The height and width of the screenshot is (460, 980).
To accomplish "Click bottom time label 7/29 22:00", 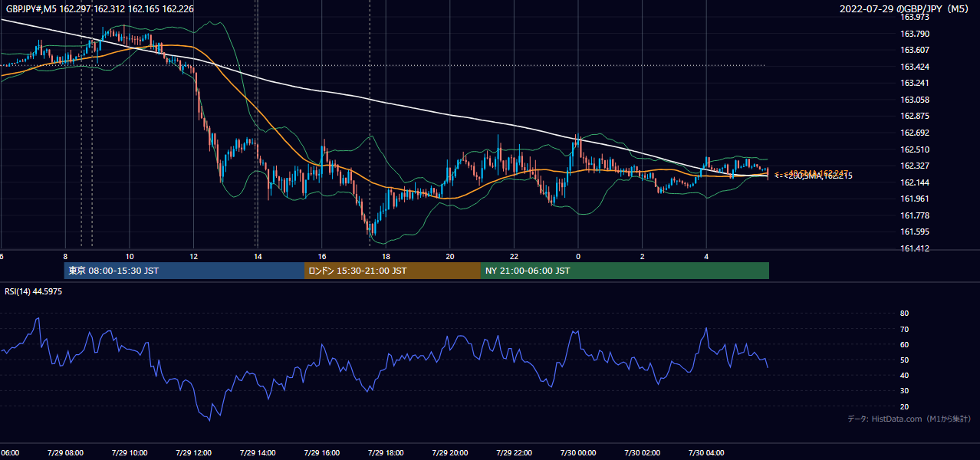I will pos(515,453).
